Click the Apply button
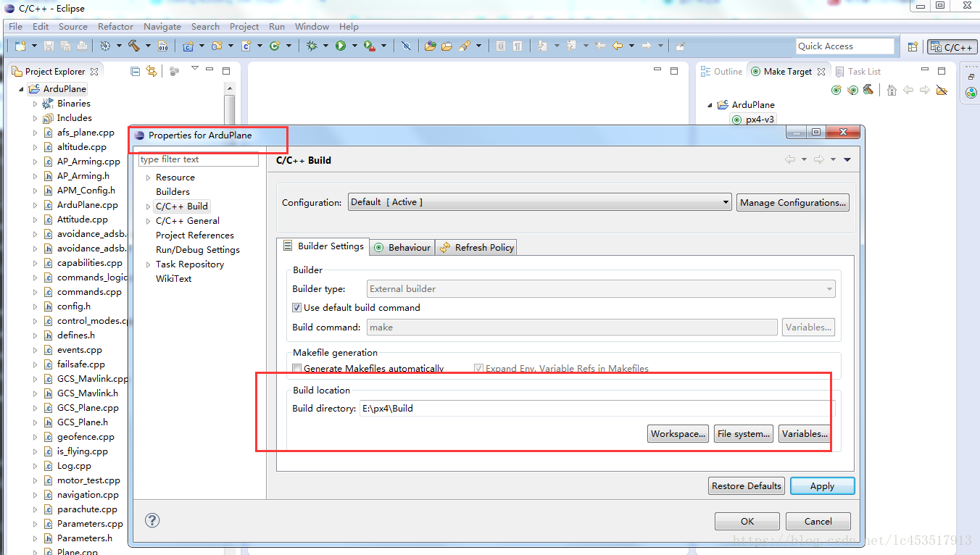This screenshot has width=980, height=555. (x=822, y=485)
